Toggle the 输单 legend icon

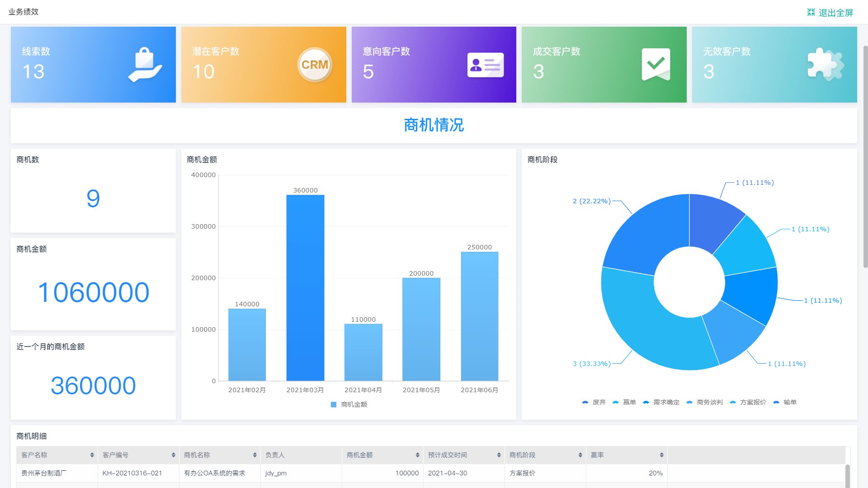(x=776, y=402)
